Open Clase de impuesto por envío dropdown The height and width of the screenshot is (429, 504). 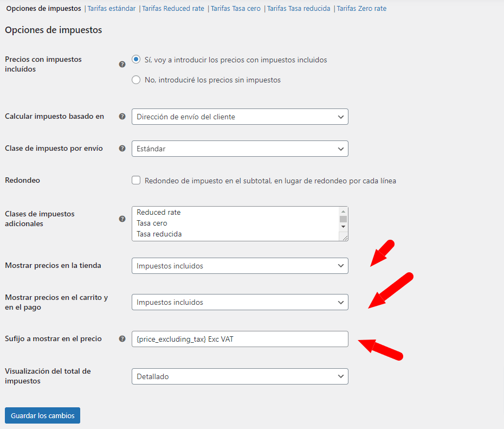pos(240,149)
